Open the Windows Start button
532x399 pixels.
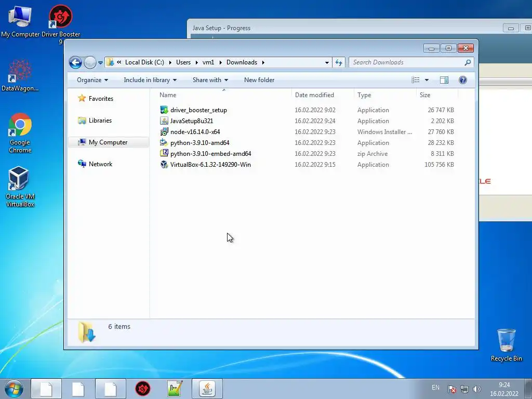point(14,389)
